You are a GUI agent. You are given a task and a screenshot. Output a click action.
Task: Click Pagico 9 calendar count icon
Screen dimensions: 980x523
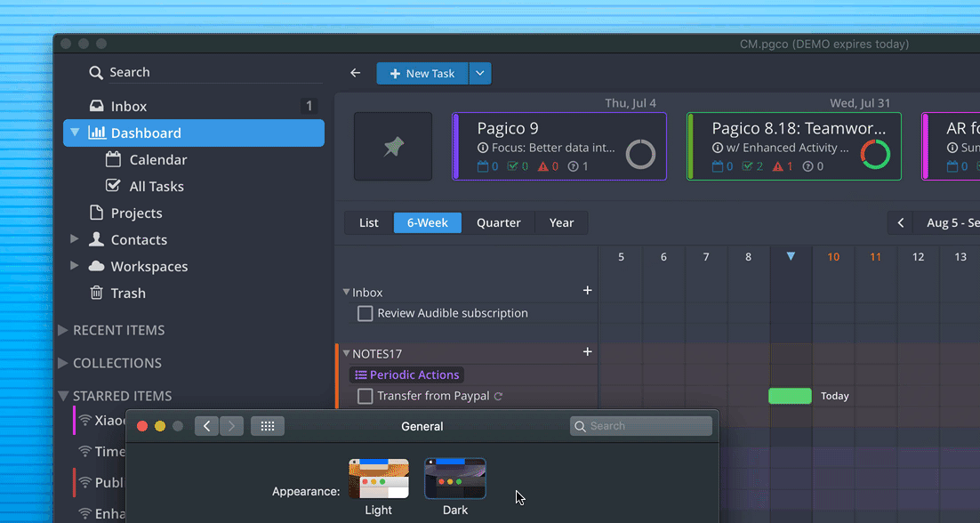click(483, 166)
